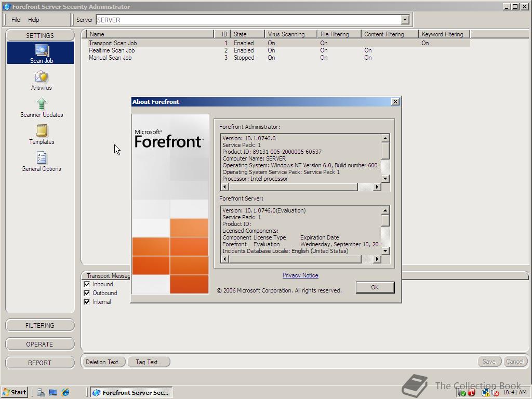This screenshot has width=532, height=399.
Task: Expand the REPORT section
Action: pyautogui.click(x=40, y=363)
